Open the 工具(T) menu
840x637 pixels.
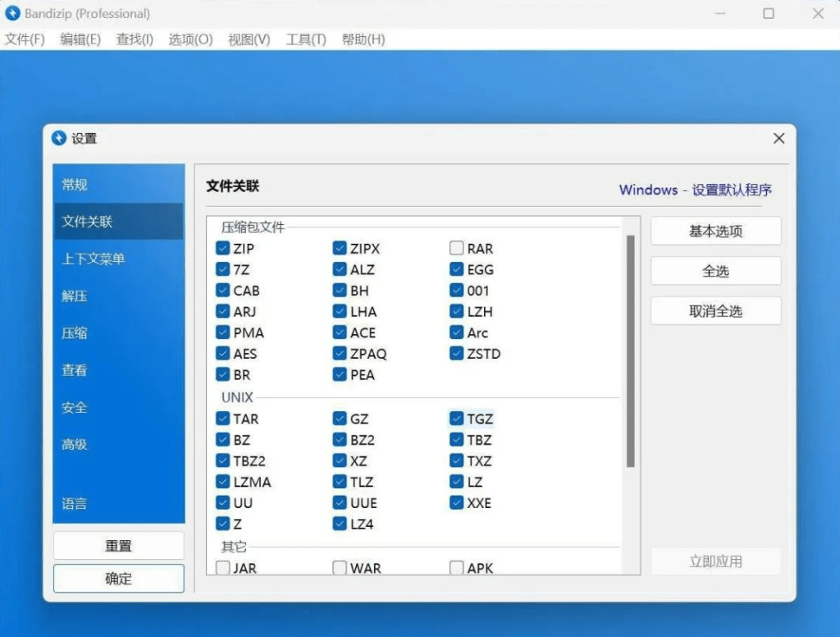305,39
